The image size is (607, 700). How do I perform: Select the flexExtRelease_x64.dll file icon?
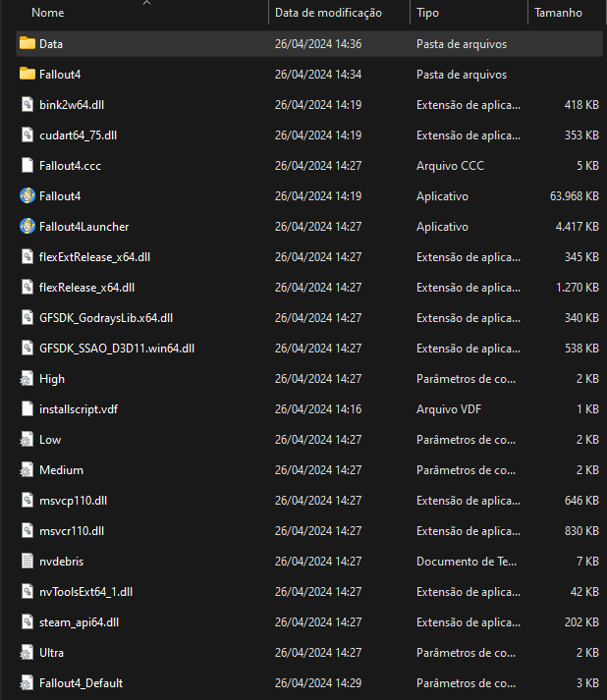[28, 256]
